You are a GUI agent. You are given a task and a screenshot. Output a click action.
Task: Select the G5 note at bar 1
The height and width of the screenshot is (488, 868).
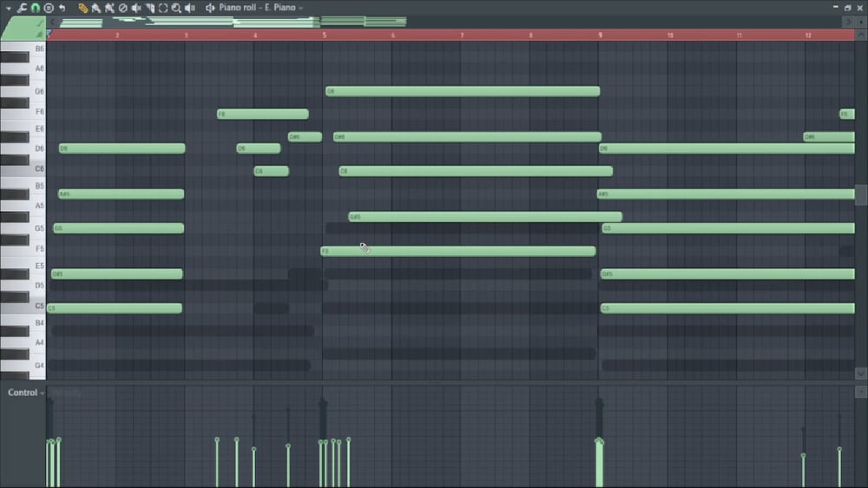point(118,228)
